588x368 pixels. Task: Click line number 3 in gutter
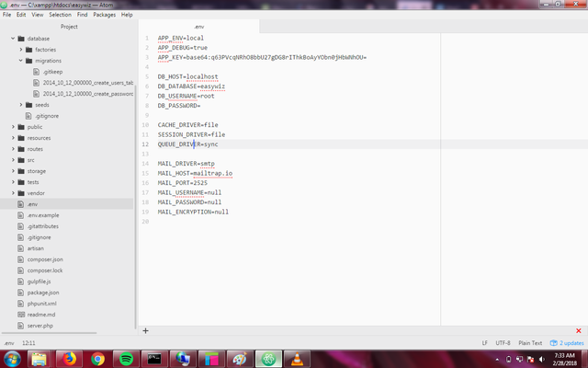[147, 57]
